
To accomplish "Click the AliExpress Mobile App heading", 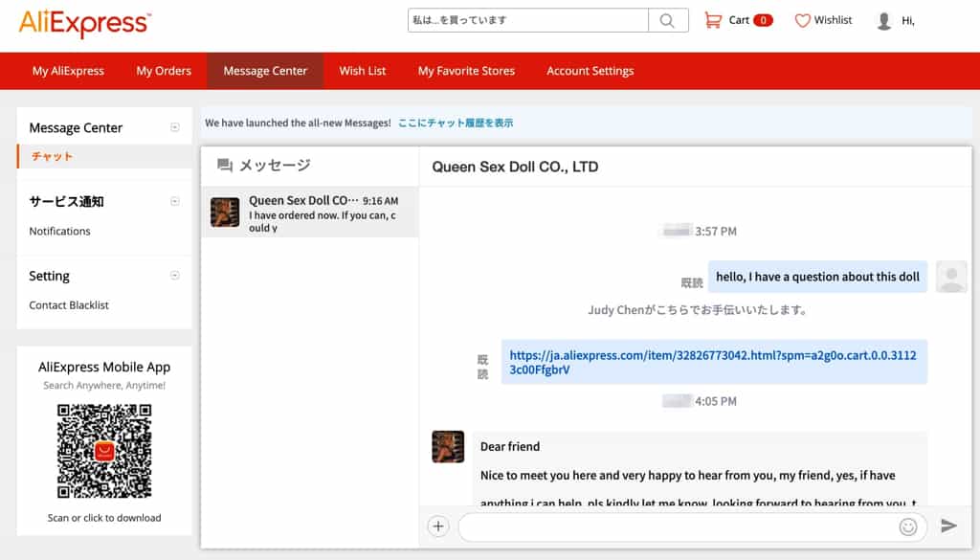I will [x=104, y=367].
